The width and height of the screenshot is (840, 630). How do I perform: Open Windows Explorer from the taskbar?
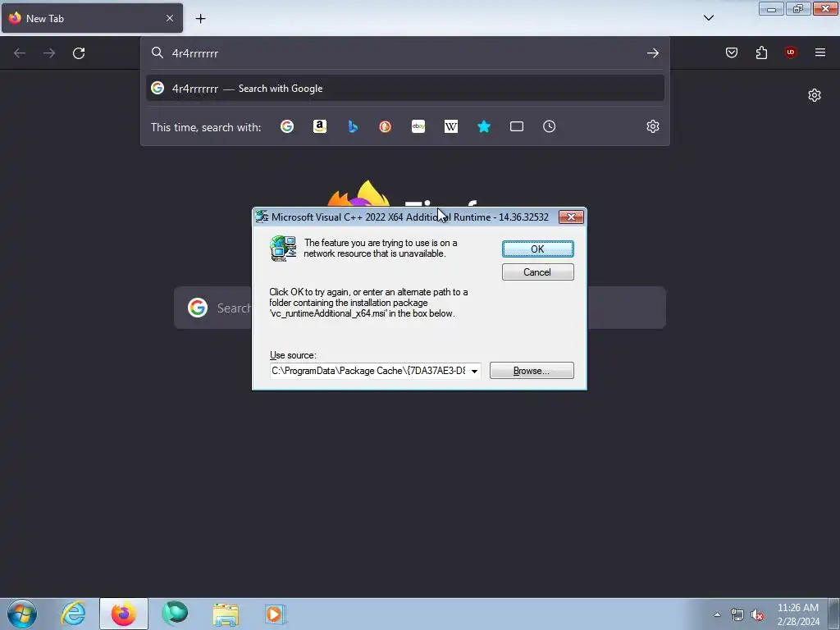pyautogui.click(x=226, y=614)
